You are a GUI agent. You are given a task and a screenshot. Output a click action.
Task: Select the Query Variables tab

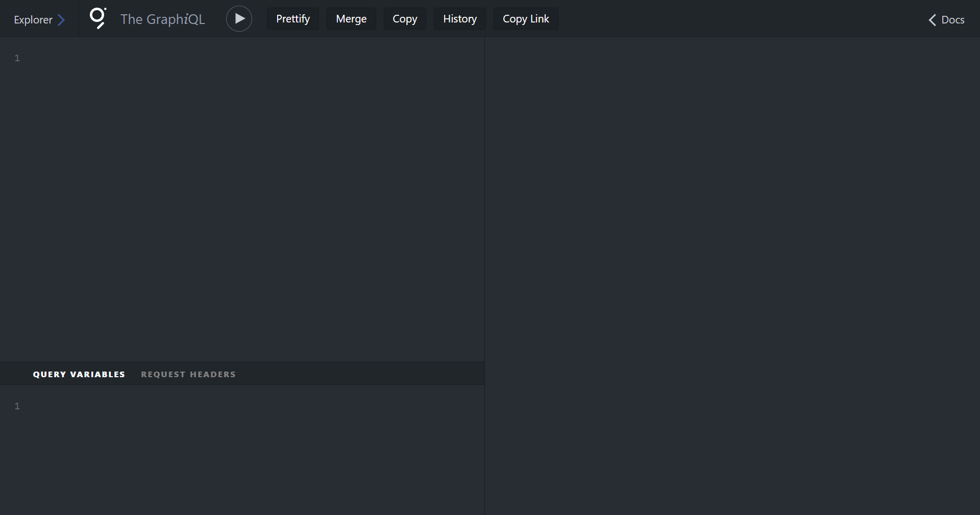79,374
